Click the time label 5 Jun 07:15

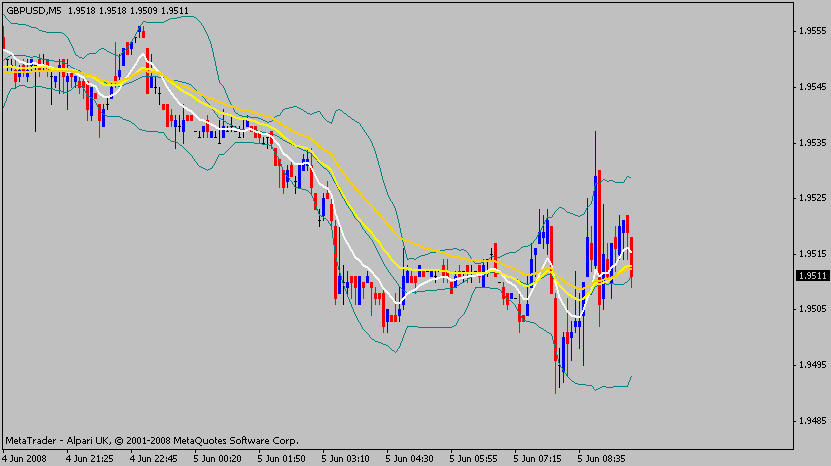tap(537, 459)
